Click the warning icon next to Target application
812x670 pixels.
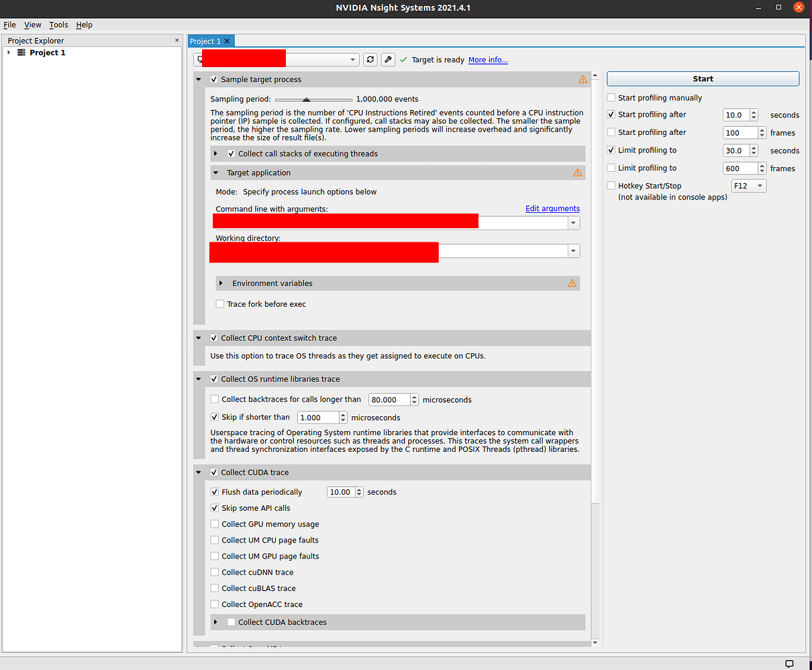[577, 173]
